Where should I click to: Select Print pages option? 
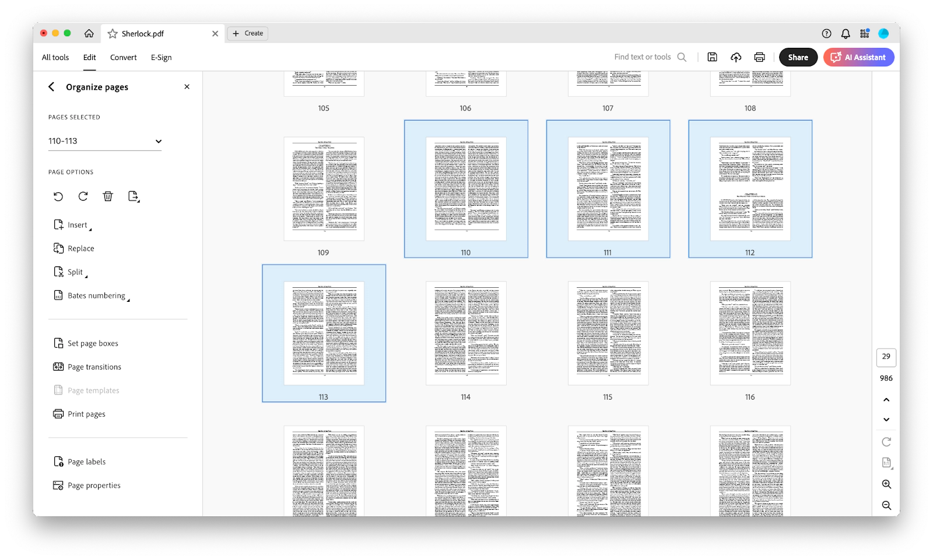point(79,414)
